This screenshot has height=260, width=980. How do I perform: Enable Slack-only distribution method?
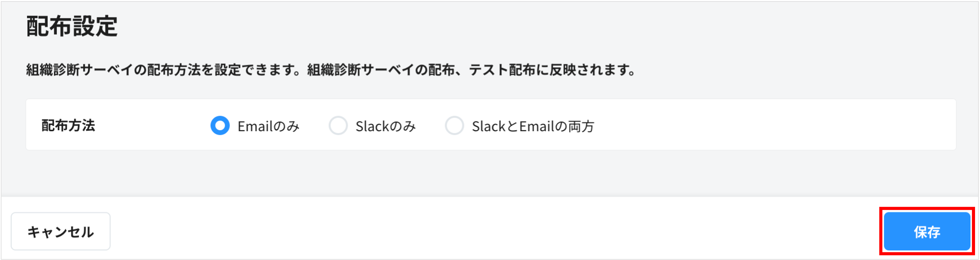point(338,126)
